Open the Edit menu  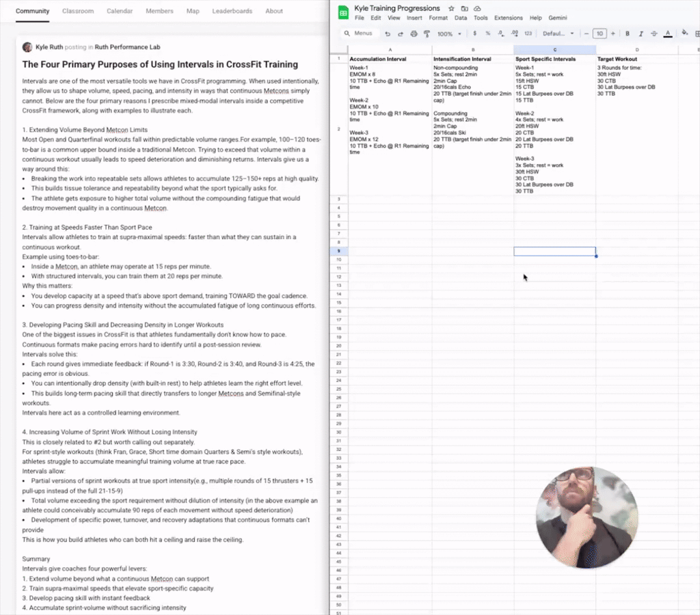coord(375,18)
